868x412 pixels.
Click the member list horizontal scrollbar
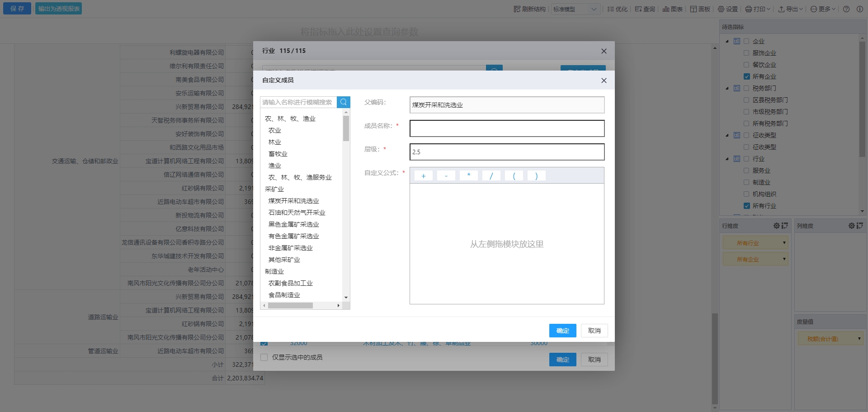pyautogui.click(x=290, y=306)
